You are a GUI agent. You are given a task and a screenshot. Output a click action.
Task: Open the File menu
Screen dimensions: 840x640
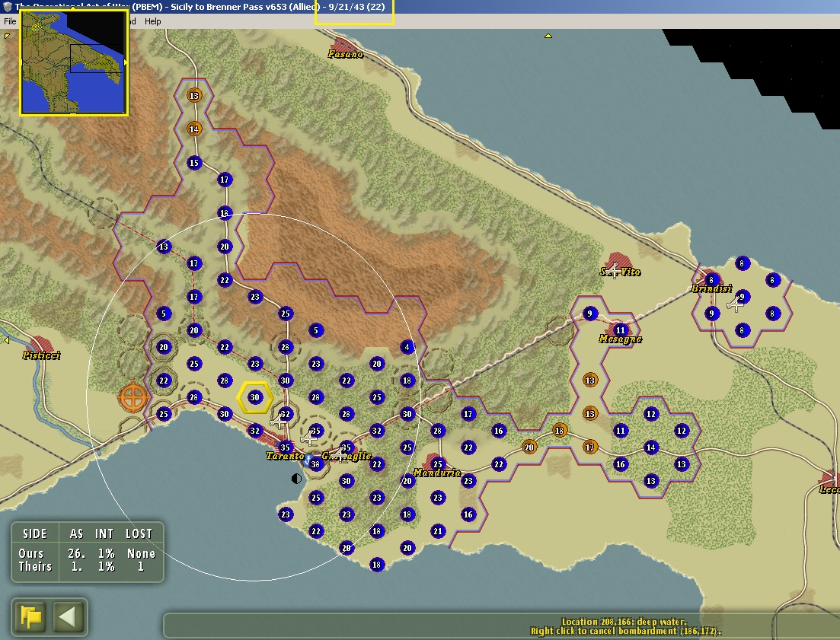[10, 21]
